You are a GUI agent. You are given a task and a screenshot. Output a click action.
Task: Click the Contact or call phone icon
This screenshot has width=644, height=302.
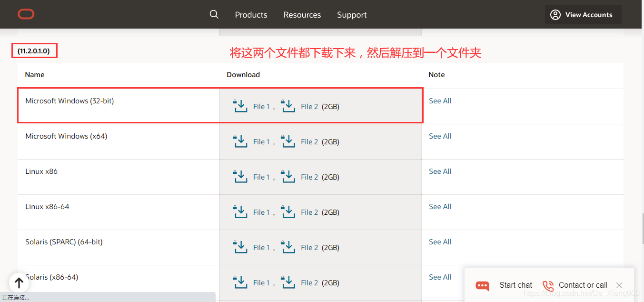click(x=548, y=285)
